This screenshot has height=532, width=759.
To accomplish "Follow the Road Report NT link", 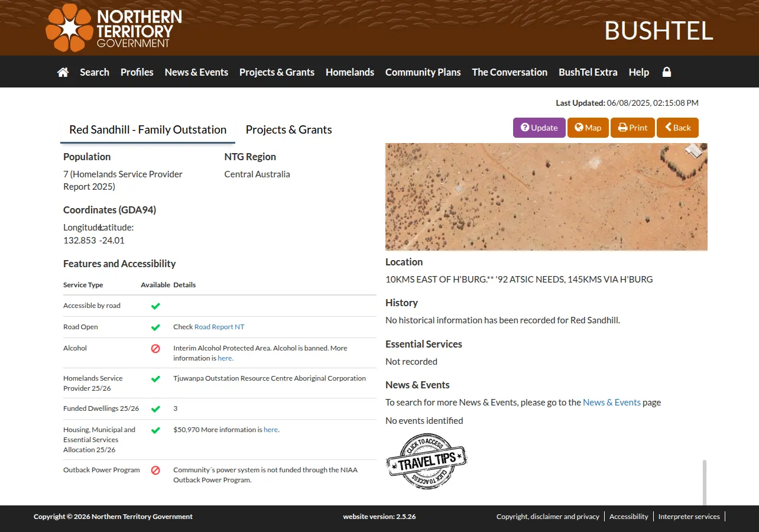I will (219, 327).
